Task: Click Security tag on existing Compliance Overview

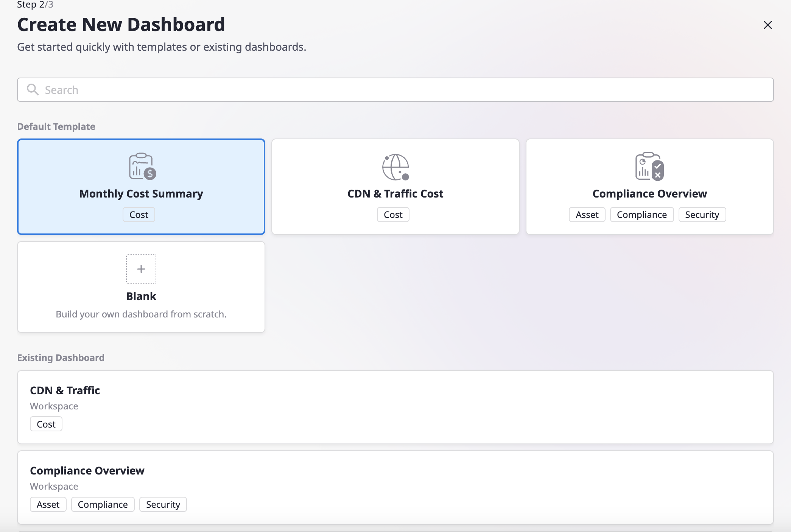Action: 163,504
